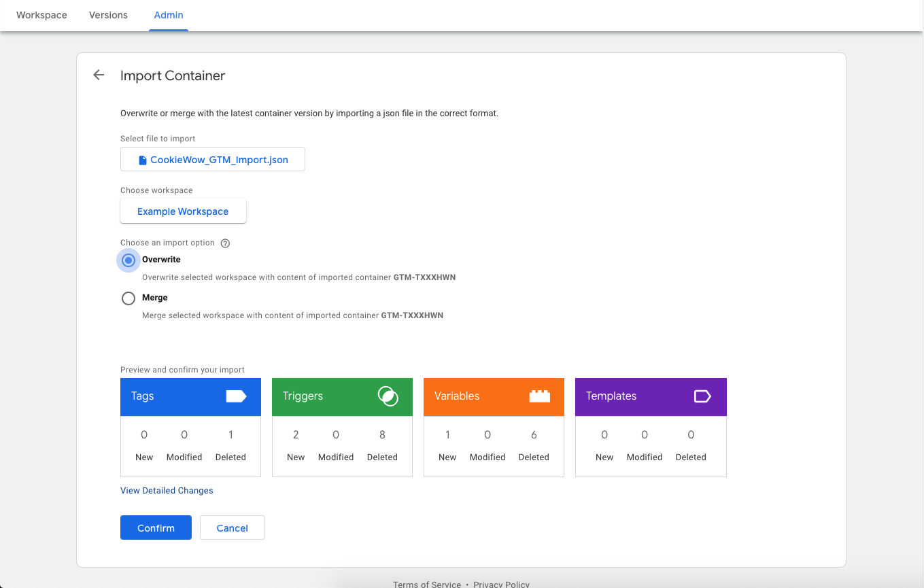Open View Detailed Changes link
924x588 pixels.
(x=167, y=491)
